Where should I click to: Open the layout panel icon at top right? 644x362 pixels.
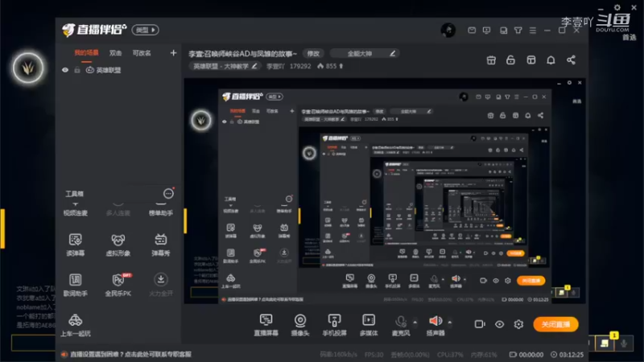click(x=531, y=60)
